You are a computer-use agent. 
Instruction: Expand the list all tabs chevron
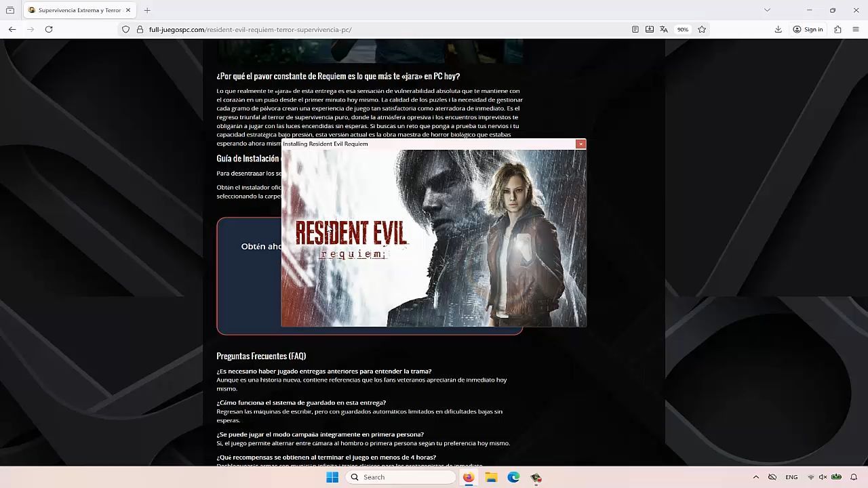[767, 10]
